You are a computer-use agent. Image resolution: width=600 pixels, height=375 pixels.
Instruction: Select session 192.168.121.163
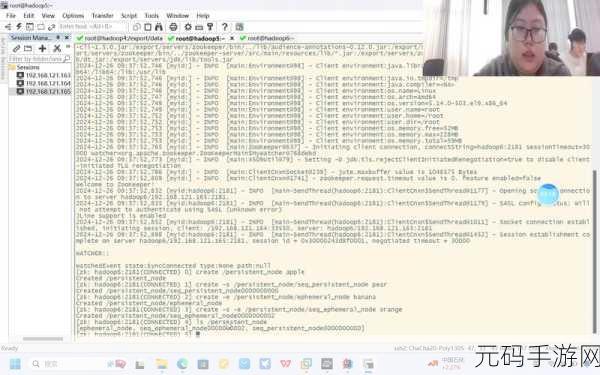44,75
